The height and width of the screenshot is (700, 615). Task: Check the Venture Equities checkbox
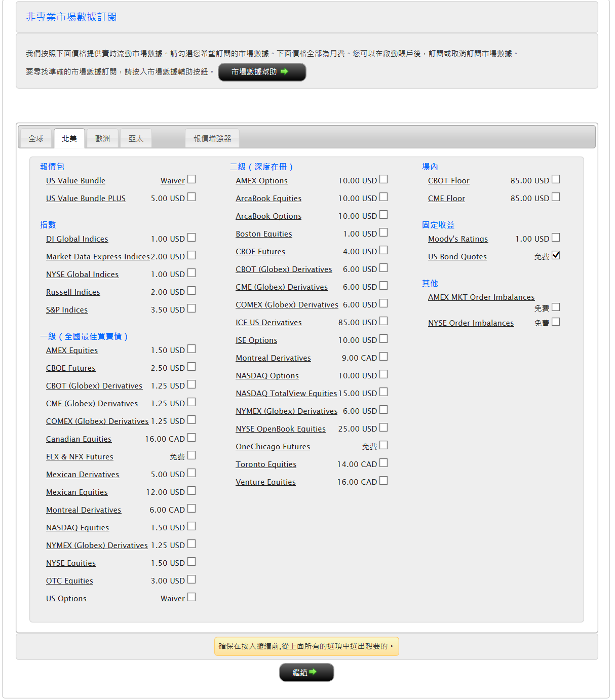(383, 481)
